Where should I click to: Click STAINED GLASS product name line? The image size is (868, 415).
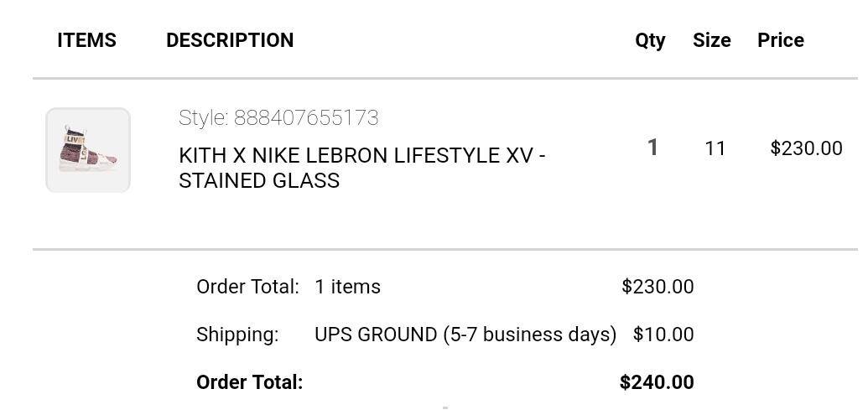point(259,181)
